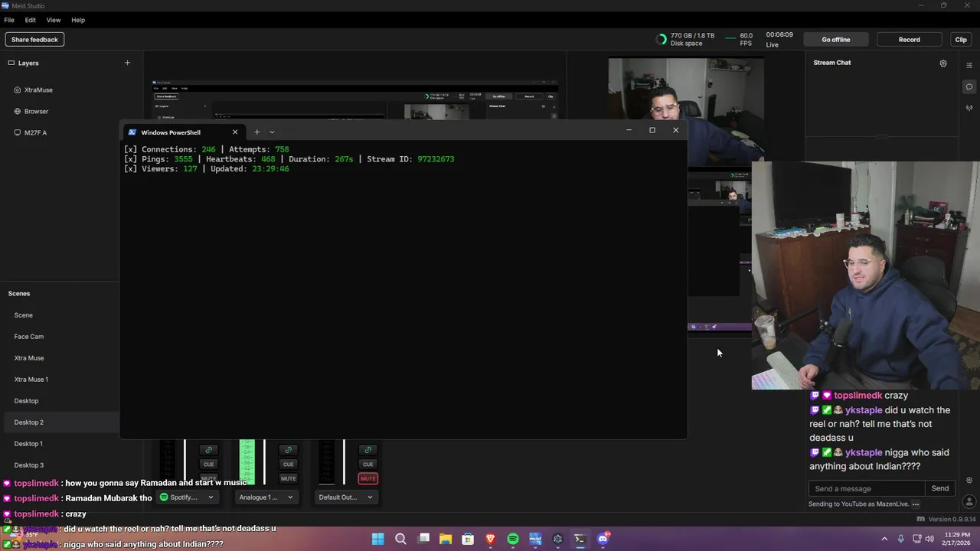
Task: Open the Analogue 1 source dropdown
Action: [266, 497]
